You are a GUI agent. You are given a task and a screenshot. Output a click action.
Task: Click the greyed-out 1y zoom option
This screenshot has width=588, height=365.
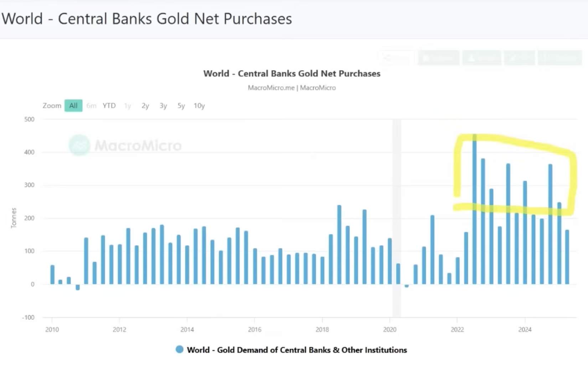pyautogui.click(x=127, y=106)
